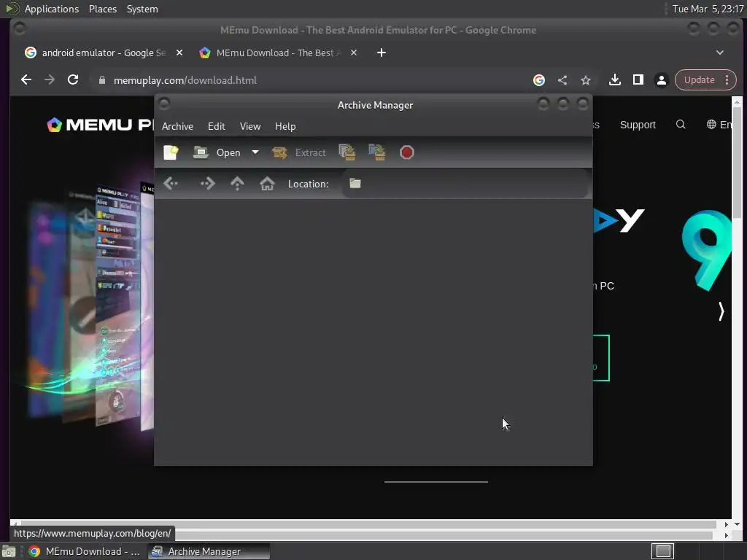Open the View menu

[250, 126]
